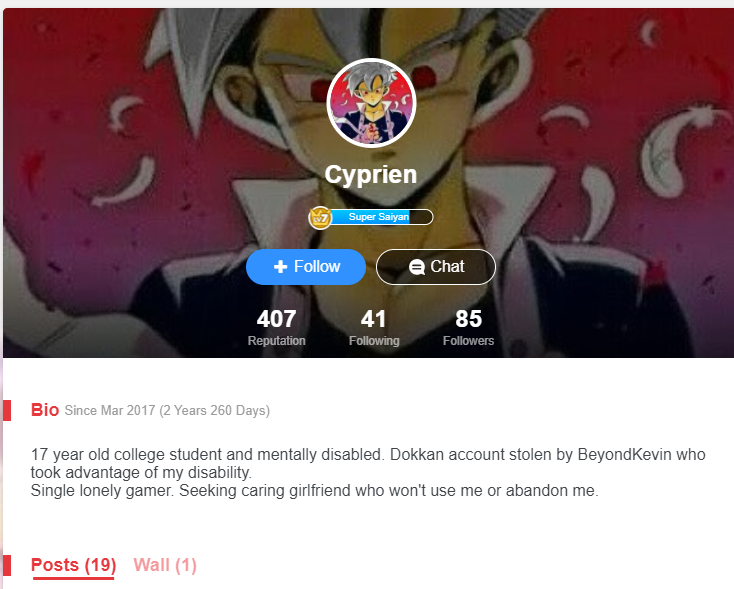Click the Following label under 41
The height and width of the screenshot is (589, 734).
[374, 341]
